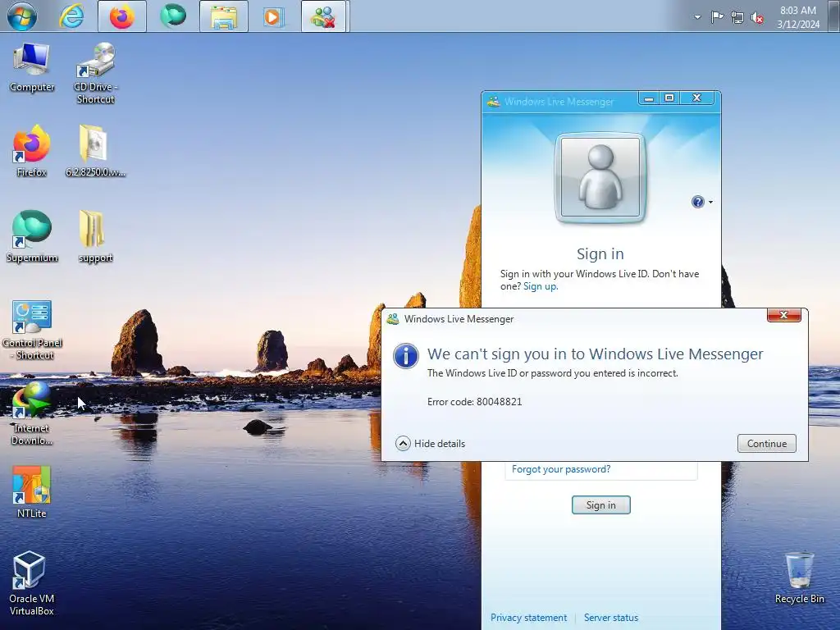Click Continue in the error dialog

pos(767,444)
